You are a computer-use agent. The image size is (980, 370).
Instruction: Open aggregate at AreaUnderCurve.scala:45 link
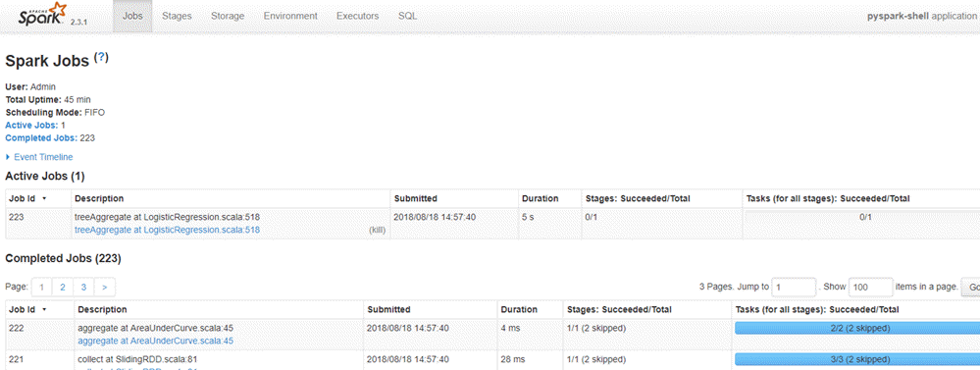coord(156,341)
